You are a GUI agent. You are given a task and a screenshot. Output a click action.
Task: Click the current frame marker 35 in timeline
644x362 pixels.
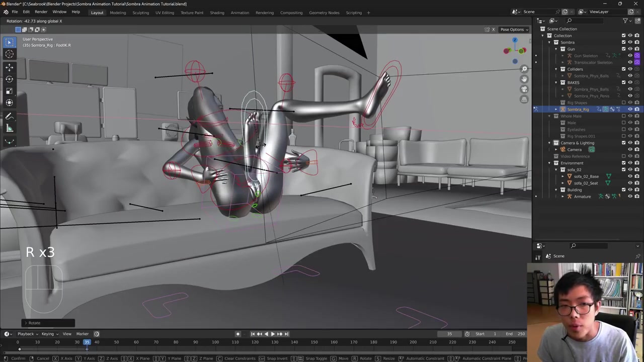click(87, 342)
